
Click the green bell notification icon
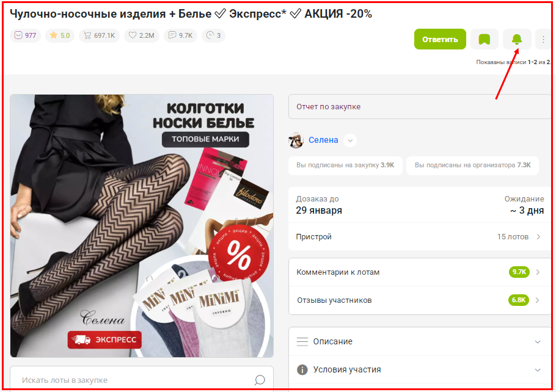(517, 39)
